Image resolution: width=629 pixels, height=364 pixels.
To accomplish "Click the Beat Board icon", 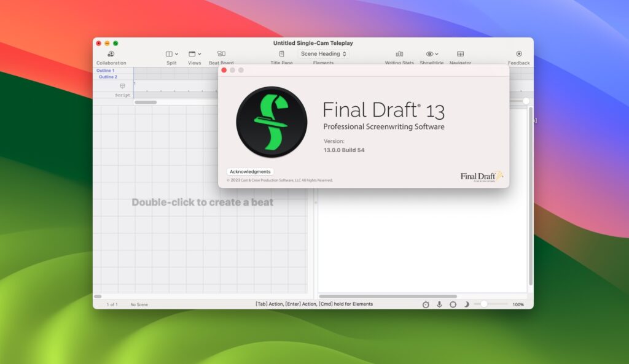I will [x=220, y=55].
